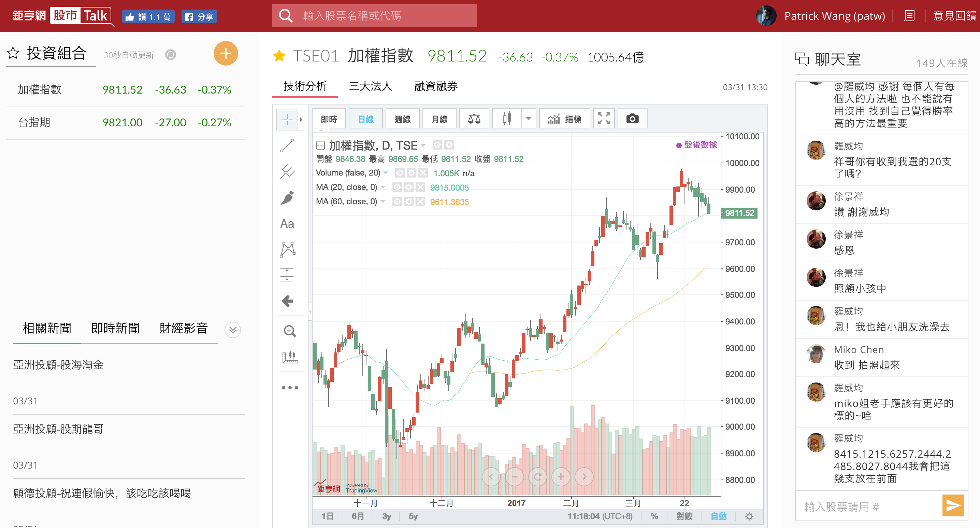Viewport: 980px width, 528px height.
Task: Hide the MA 20 indicator eye icon
Action: [397, 187]
